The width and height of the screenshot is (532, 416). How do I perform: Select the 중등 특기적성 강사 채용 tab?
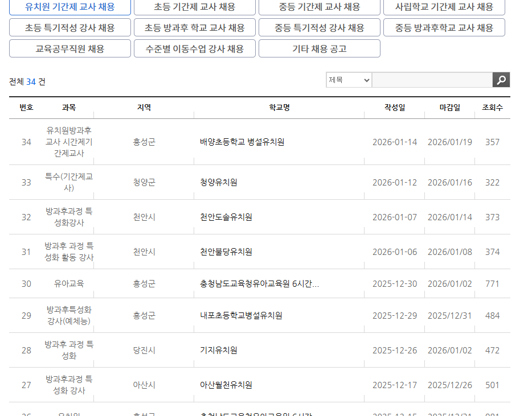(319, 27)
